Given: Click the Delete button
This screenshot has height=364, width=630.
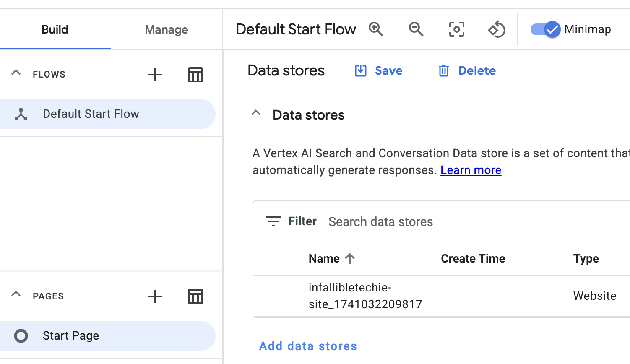Looking at the screenshot, I should (467, 71).
